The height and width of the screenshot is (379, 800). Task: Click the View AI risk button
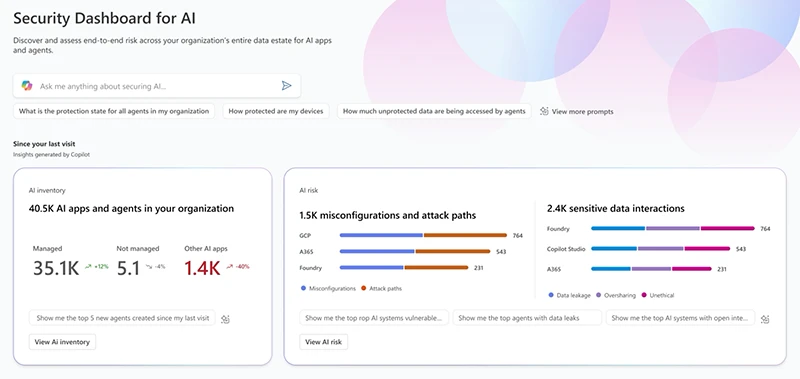323,342
